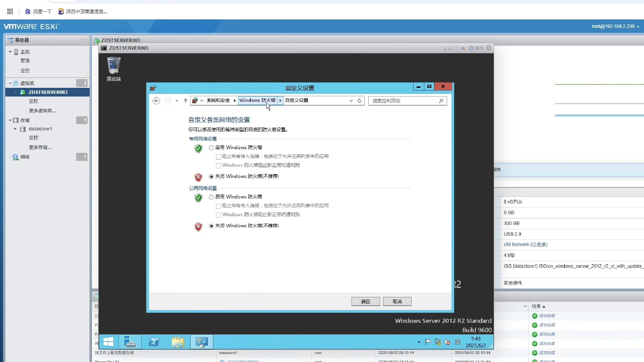Show hidden tray icons arrow
The height and width of the screenshot is (362, 644).
click(419, 342)
